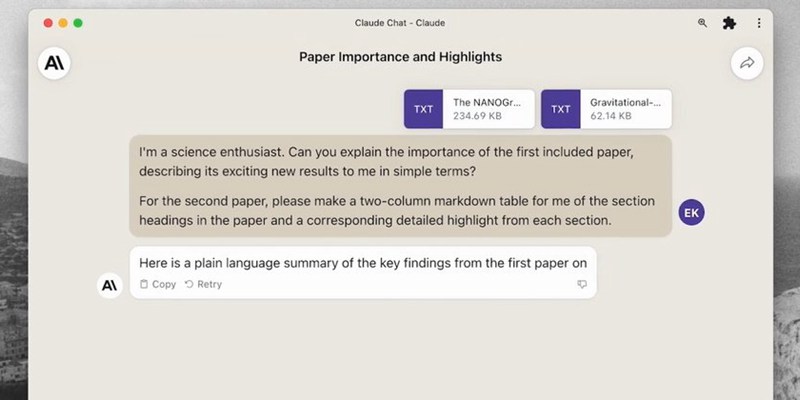Viewport: 800px width, 400px height.
Task: Click the Claude avatar beside the response
Action: pos(110,285)
